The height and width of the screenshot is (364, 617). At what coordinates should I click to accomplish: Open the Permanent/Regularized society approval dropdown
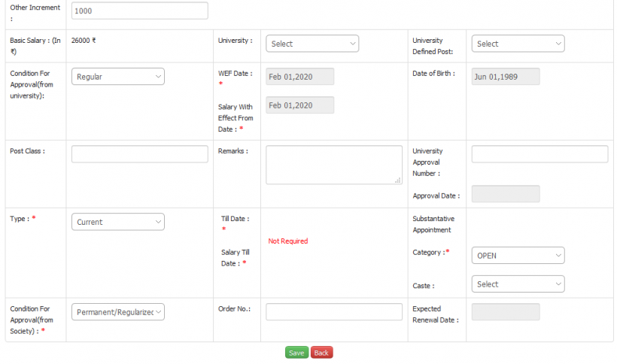(118, 312)
